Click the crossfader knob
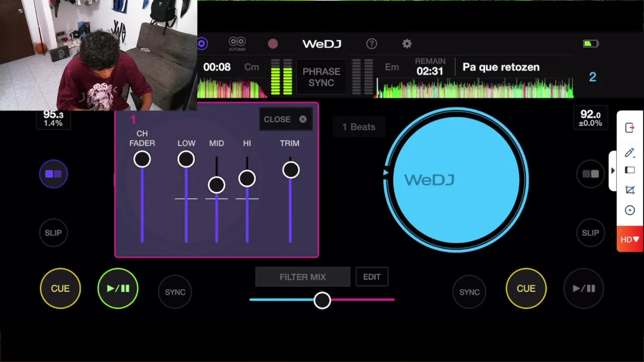 point(322,301)
